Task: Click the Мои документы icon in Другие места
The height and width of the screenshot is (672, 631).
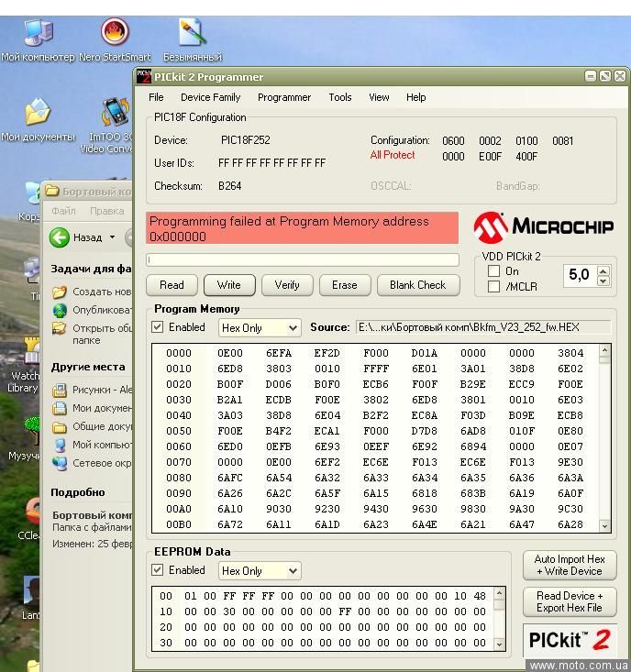Action: click(60, 409)
